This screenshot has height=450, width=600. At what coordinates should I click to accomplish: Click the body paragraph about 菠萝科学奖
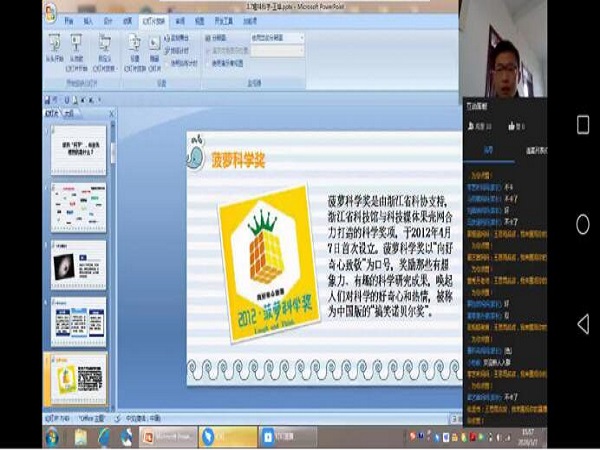[390, 256]
